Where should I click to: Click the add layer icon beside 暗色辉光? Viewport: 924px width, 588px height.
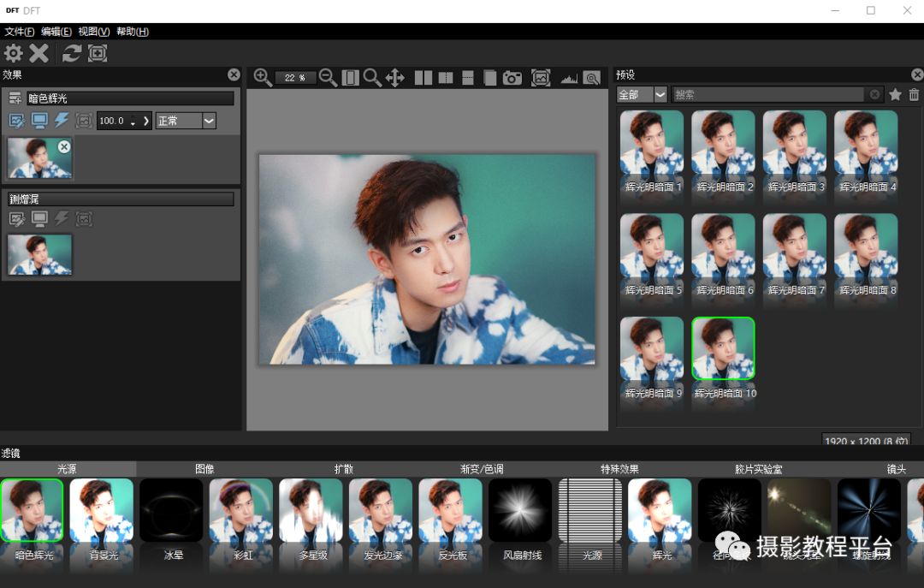point(15,98)
